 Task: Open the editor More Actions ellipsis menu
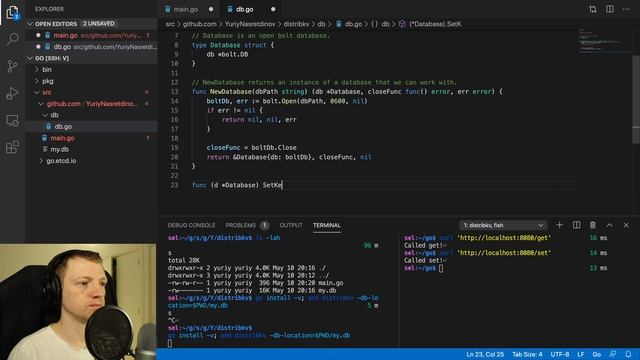point(626,9)
